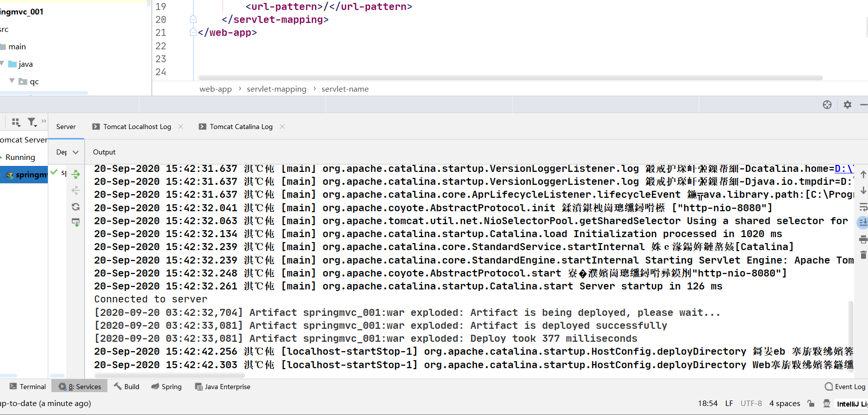Open the Event Log
Screen dimensions: 868x415
pos(845,387)
